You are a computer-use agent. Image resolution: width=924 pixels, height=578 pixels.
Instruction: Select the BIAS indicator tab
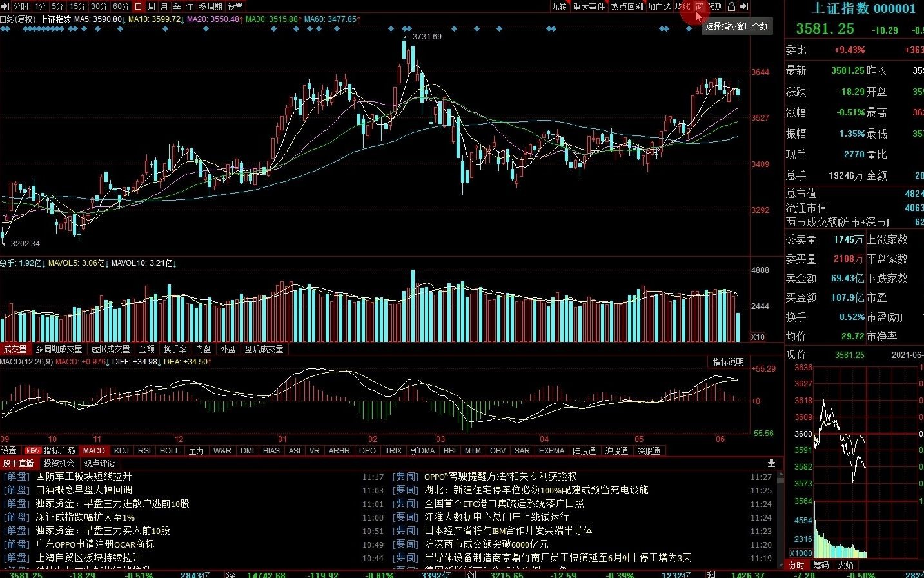pyautogui.click(x=271, y=451)
